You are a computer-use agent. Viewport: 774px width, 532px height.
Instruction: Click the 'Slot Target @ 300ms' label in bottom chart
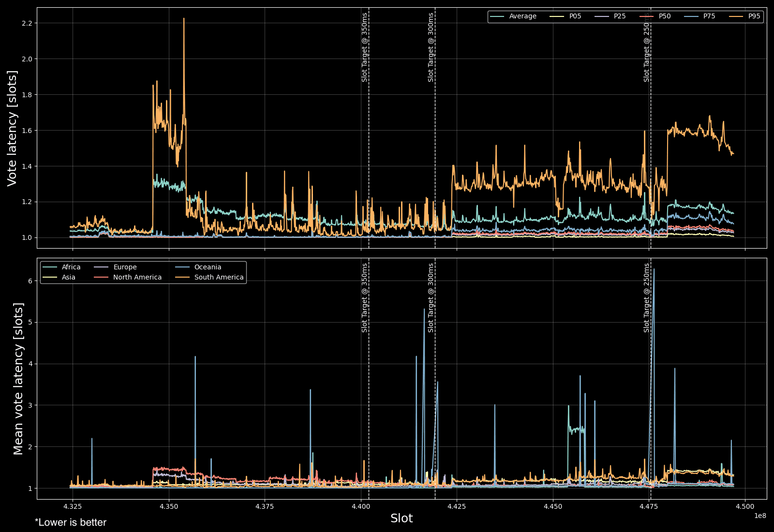coord(431,297)
